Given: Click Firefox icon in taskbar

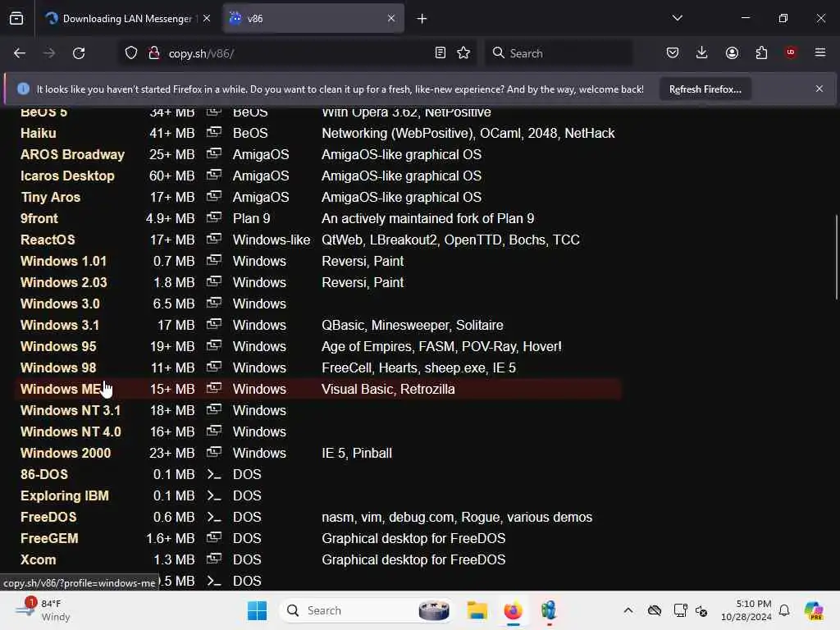Looking at the screenshot, I should point(513,610).
